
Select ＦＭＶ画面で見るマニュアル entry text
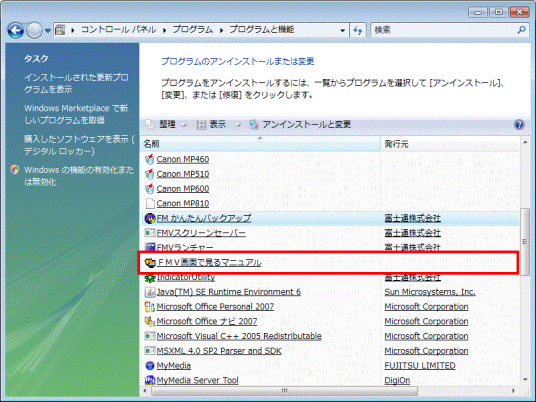tap(209, 263)
